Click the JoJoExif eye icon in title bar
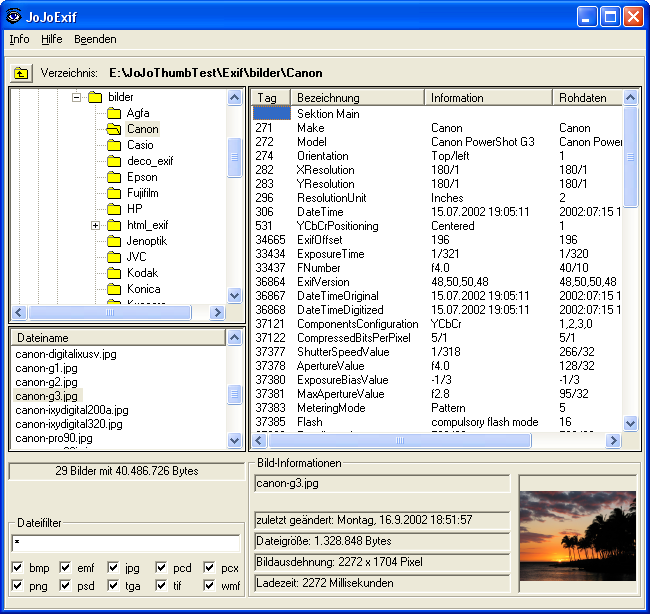The width and height of the screenshot is (650, 614). [x=13, y=16]
